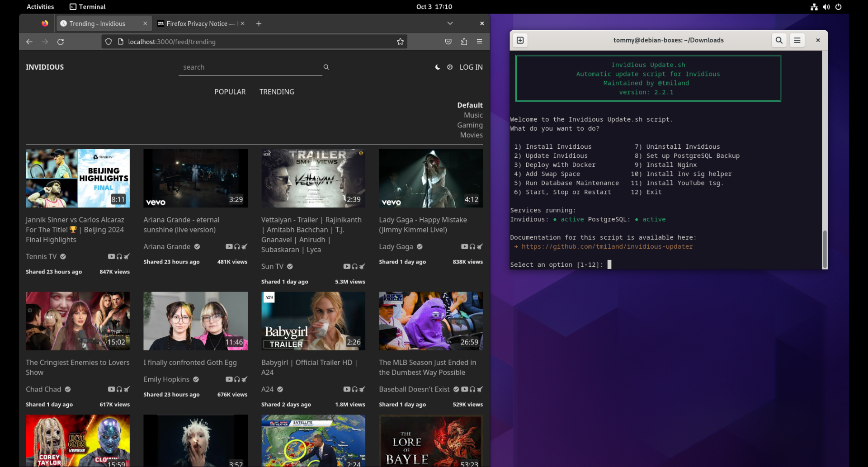This screenshot has height=467, width=868.
Task: Close the Trending - Invidious tab
Action: coord(145,24)
